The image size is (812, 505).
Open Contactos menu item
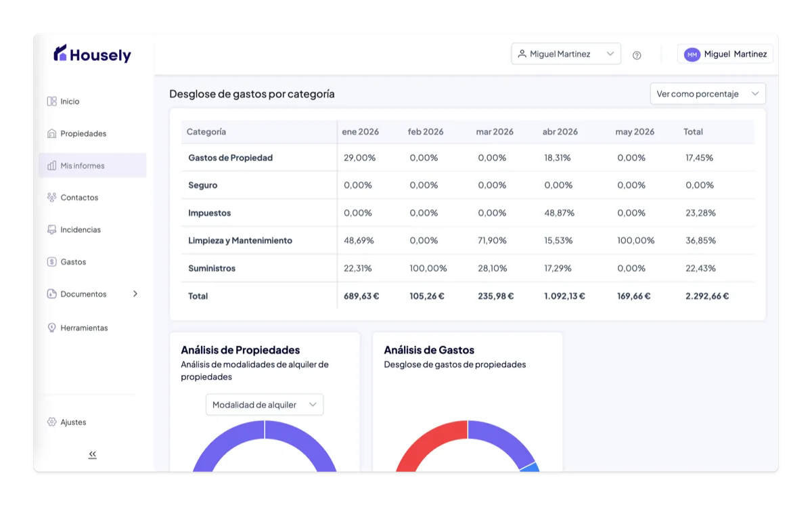pyautogui.click(x=92, y=198)
